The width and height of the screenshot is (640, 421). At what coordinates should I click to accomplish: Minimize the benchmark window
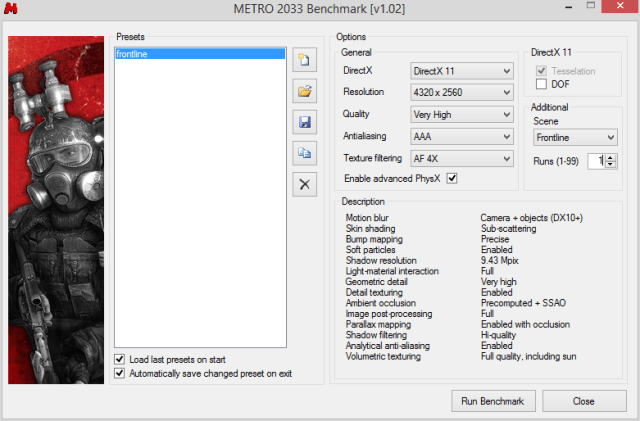click(569, 7)
